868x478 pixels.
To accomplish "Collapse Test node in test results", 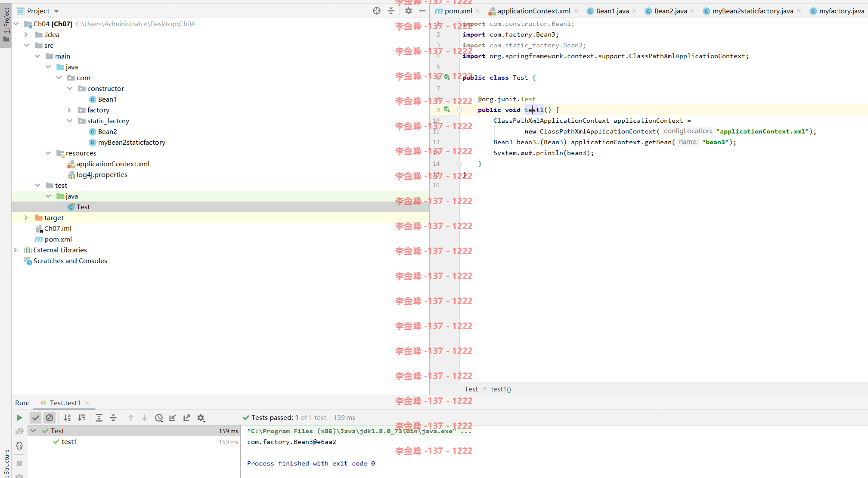I will point(33,431).
